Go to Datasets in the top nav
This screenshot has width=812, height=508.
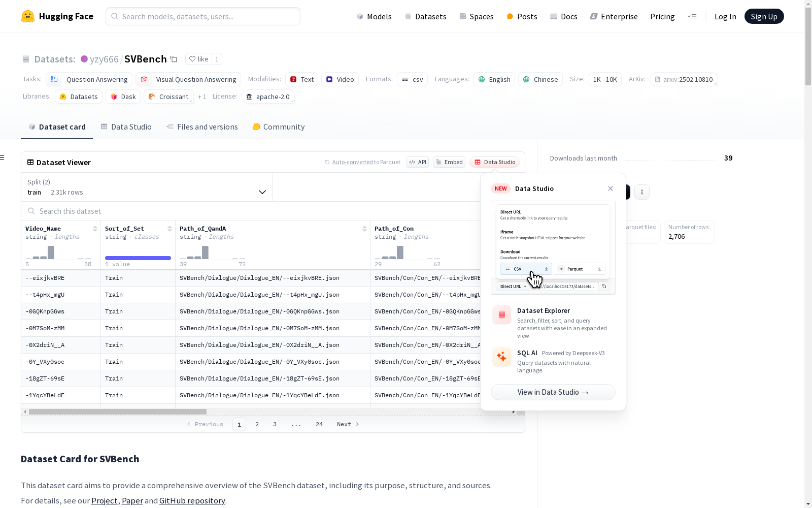coord(425,16)
